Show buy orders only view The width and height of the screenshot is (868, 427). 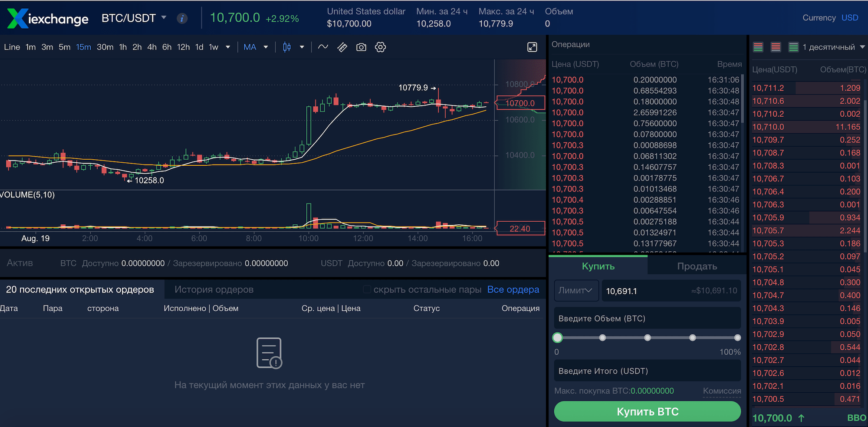tap(793, 47)
